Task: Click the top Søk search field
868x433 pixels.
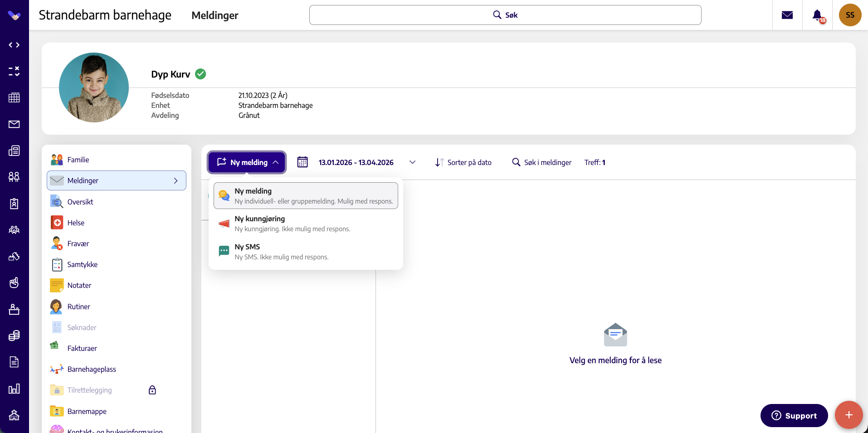Action: [x=505, y=15]
